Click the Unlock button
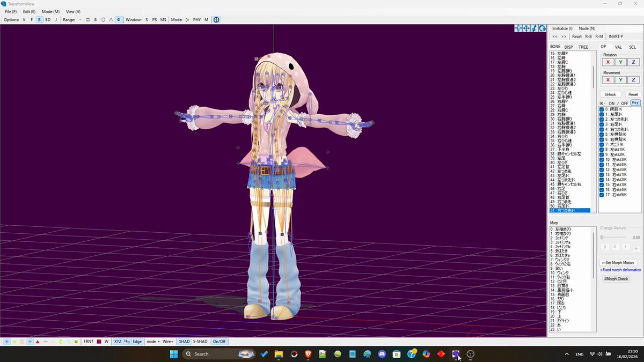644x362 pixels. pos(610,94)
